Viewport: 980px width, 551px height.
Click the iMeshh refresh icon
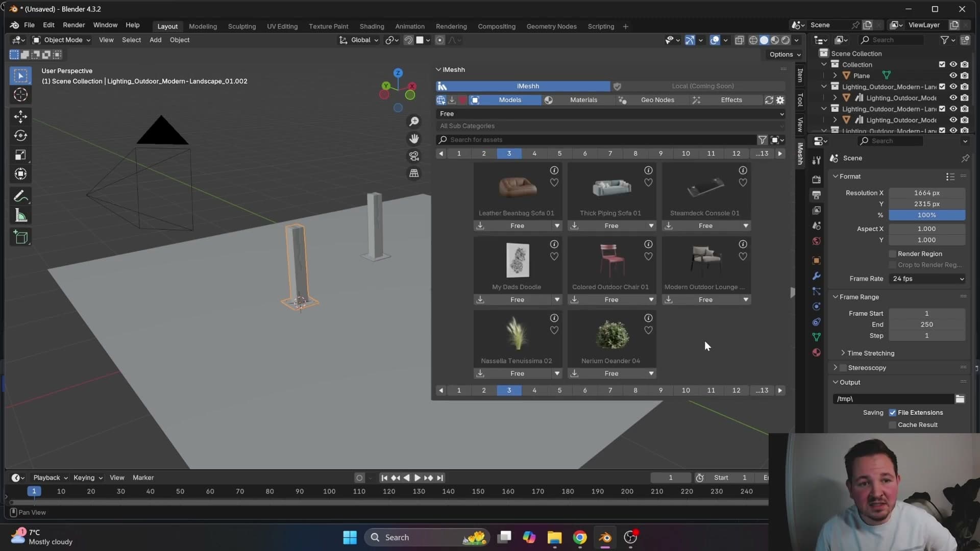[x=769, y=100]
